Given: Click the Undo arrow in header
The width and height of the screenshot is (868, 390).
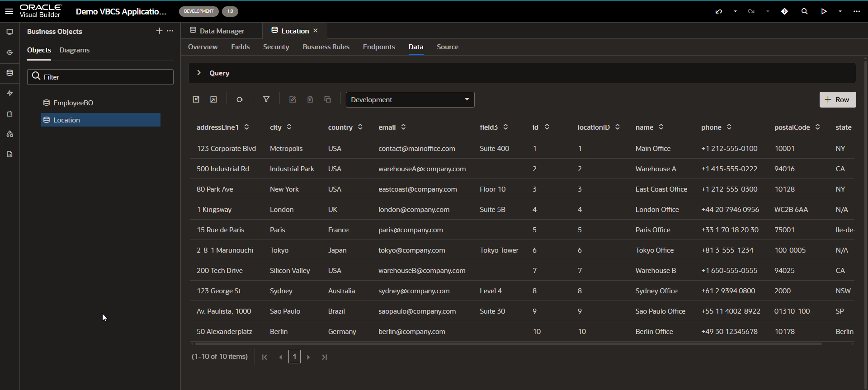Looking at the screenshot, I should click(x=719, y=11).
